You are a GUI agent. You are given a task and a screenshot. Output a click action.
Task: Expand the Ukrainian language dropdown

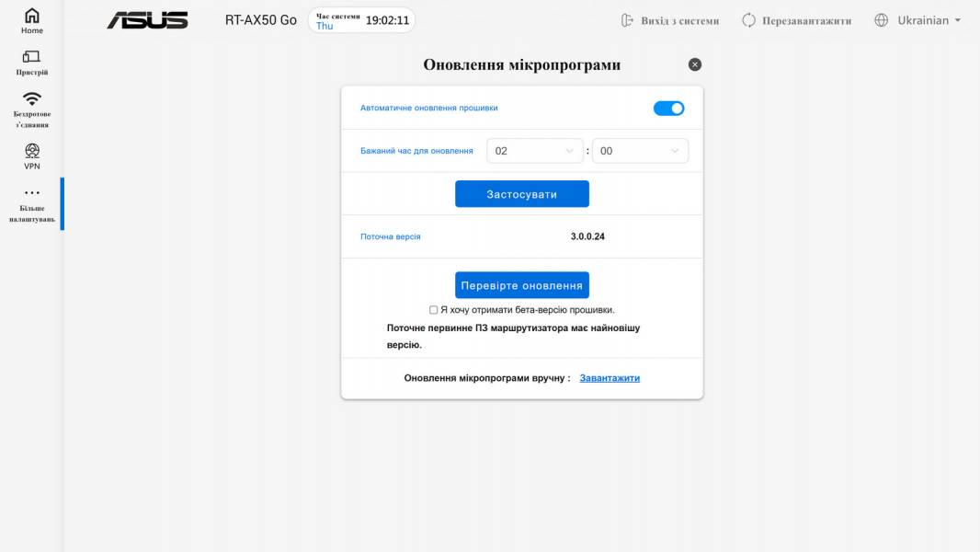click(929, 20)
